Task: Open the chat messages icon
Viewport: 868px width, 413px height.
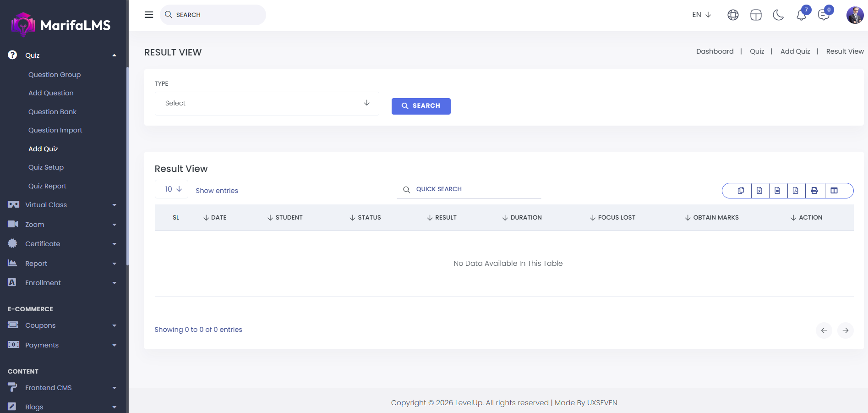Action: 824,15
